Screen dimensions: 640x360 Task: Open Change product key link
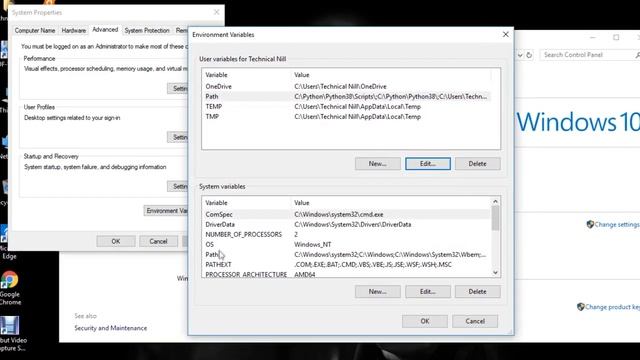coord(612,307)
